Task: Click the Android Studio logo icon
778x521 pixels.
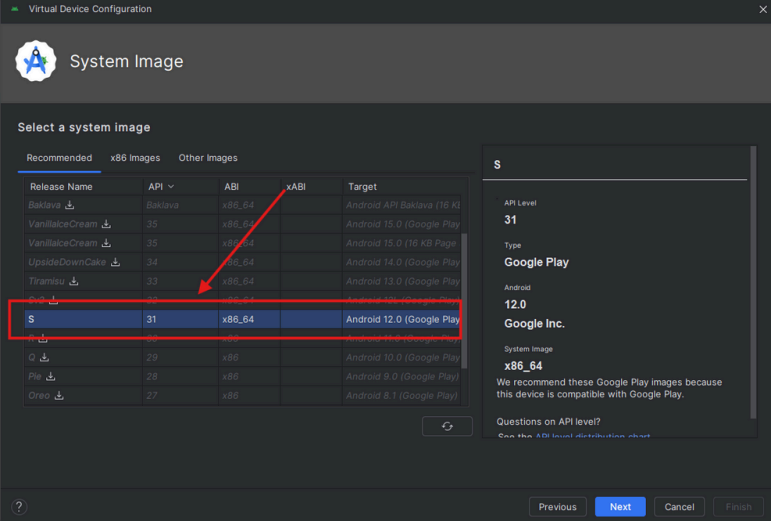Action: coord(36,61)
